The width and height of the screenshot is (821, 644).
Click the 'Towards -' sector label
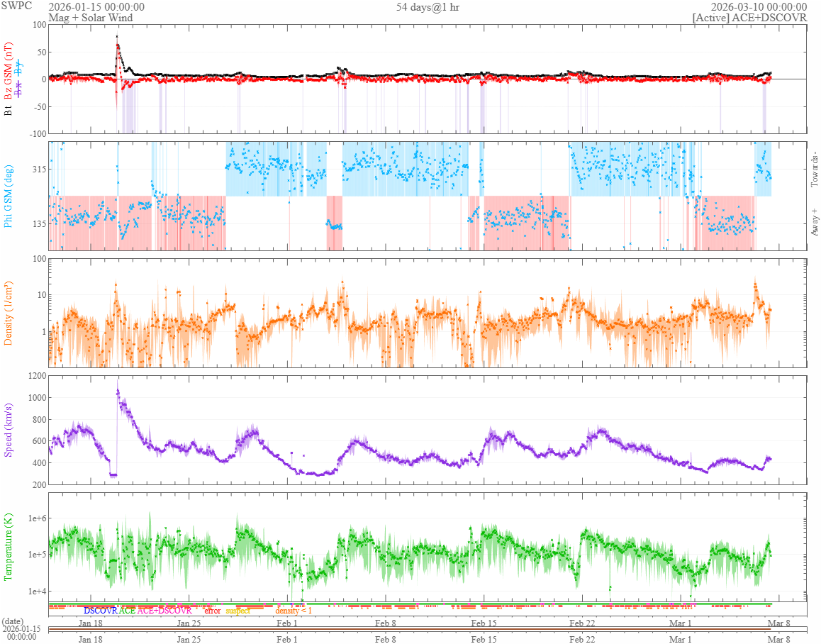coord(814,171)
